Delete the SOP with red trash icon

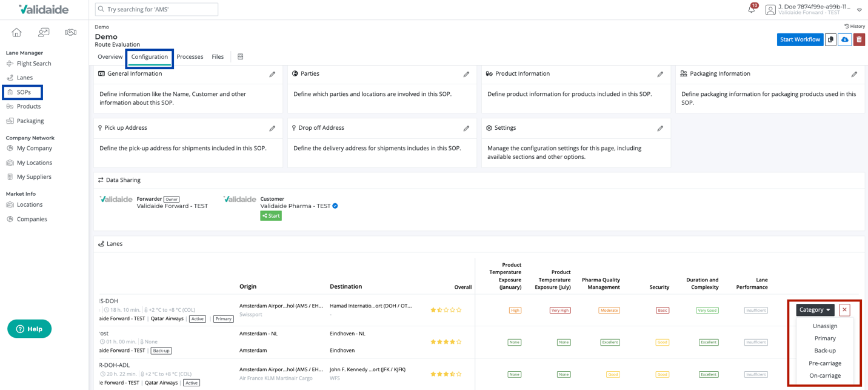coord(859,39)
